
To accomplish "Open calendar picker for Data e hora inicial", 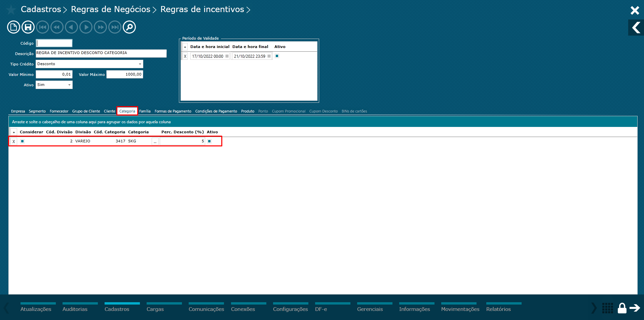I will [x=227, y=56].
